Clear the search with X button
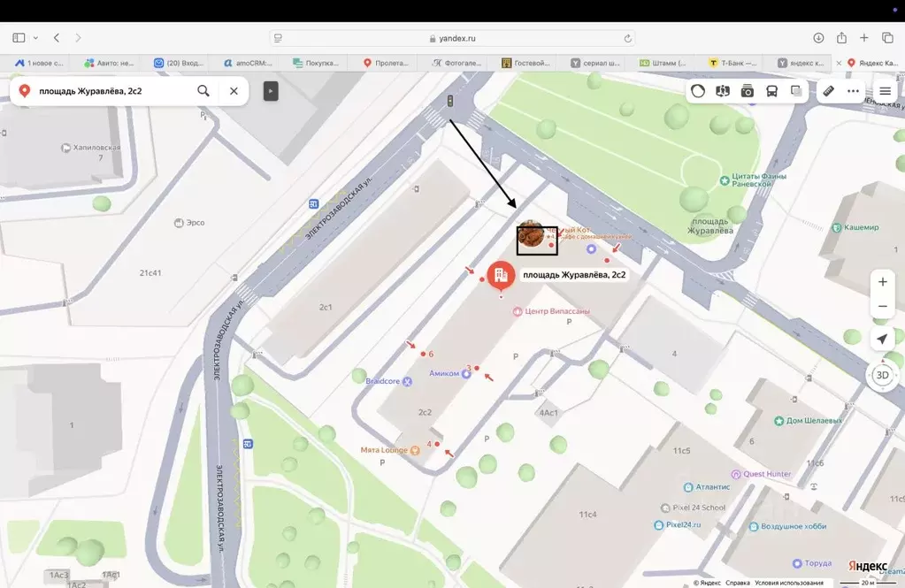 click(x=234, y=91)
